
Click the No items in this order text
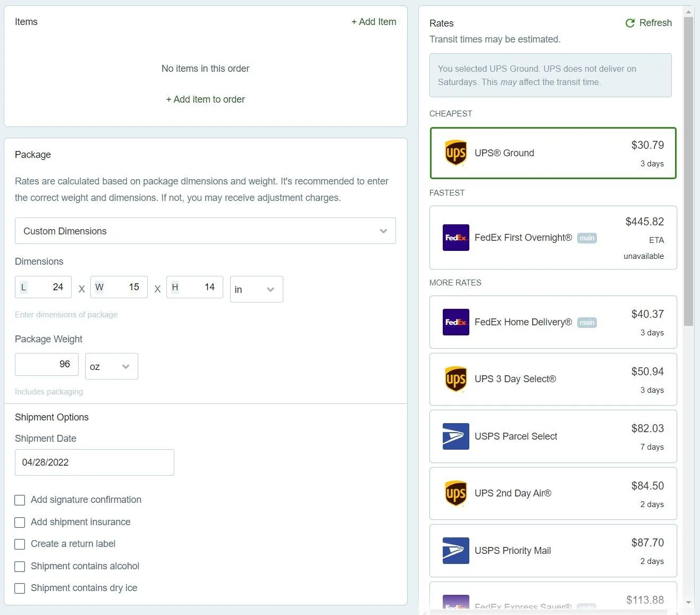click(205, 69)
